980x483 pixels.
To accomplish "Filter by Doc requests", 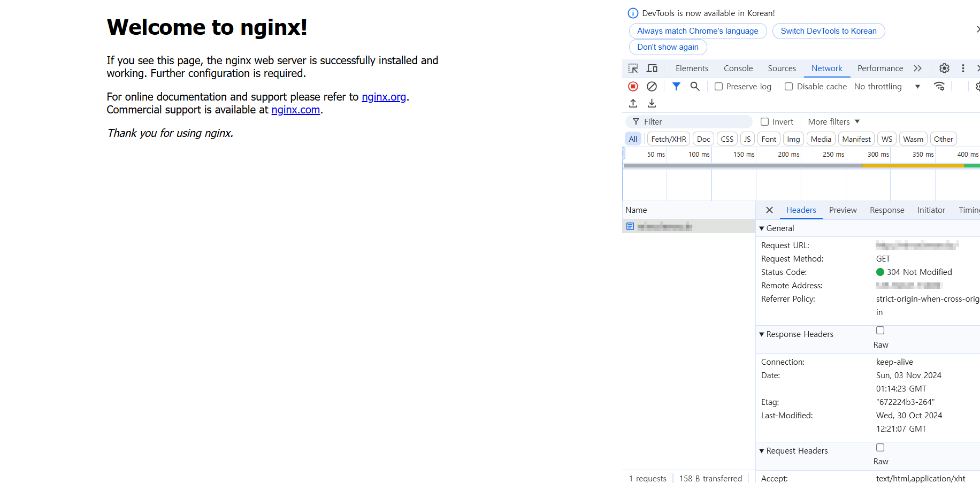I will [703, 139].
